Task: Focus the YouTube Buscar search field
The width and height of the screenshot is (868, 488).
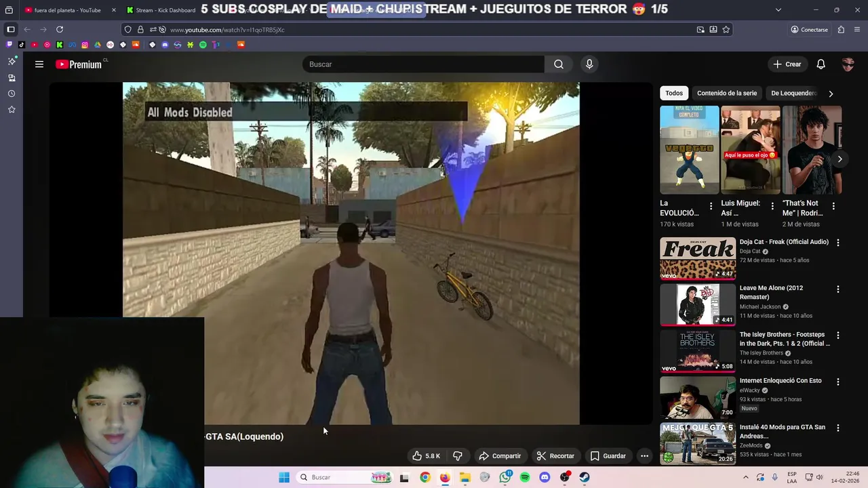Action: (x=423, y=64)
